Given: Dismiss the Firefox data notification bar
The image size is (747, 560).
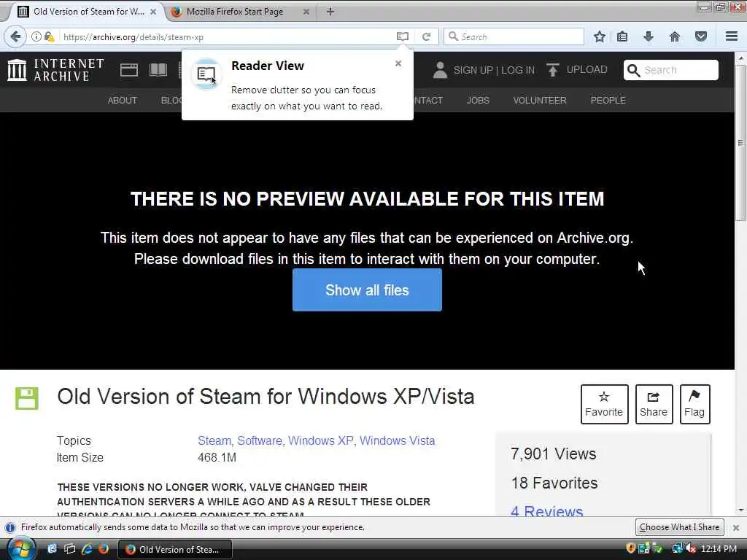Looking at the screenshot, I should click(736, 527).
